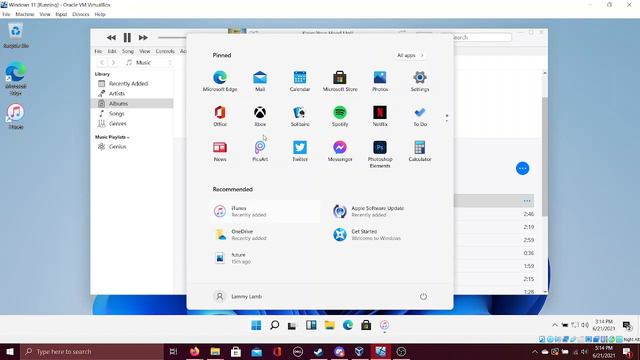Open the iTunes File menu
Viewport: 640px width, 360px height.
[x=98, y=51]
